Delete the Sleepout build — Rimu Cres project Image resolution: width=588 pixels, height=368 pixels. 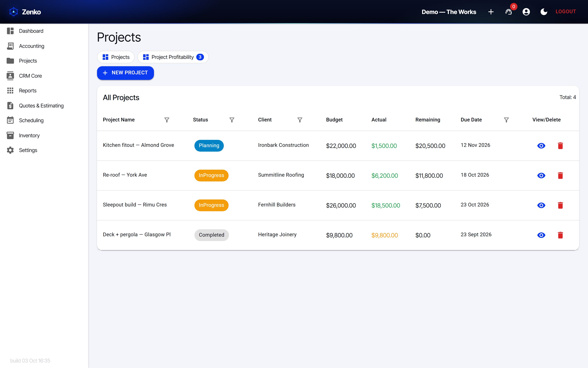(560, 205)
